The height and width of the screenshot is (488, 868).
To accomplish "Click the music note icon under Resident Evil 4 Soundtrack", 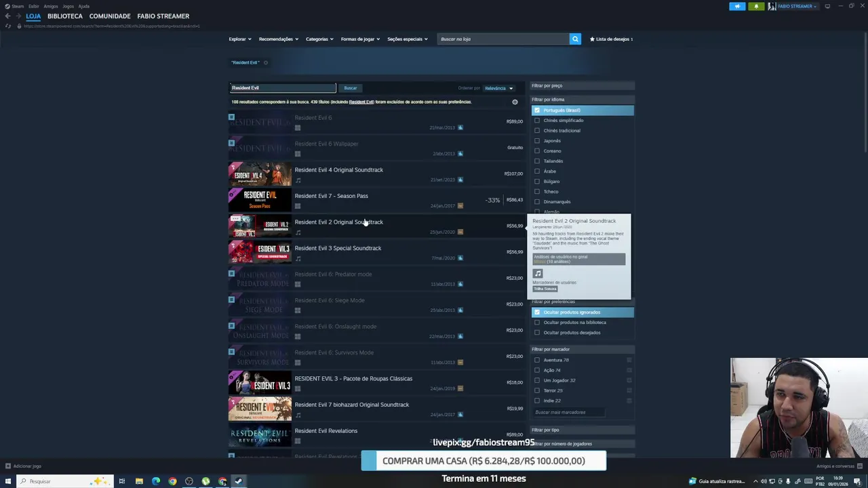I will pos(298,180).
